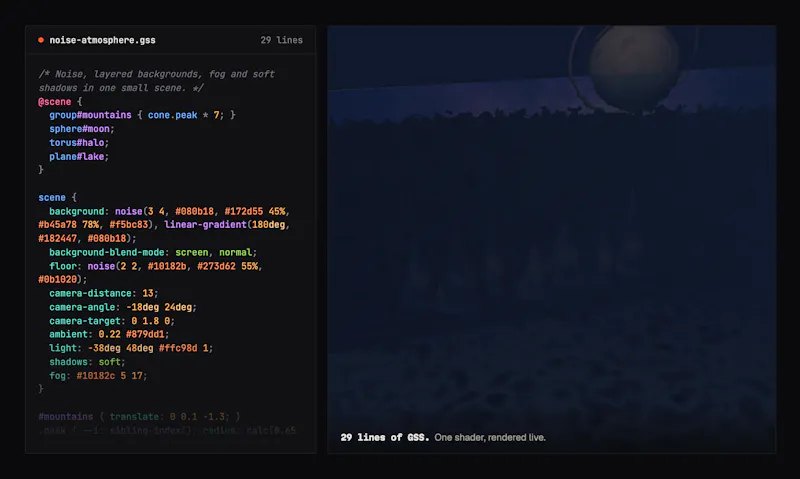
Task: Click the "plane#lake;" line
Action: [x=79, y=157]
